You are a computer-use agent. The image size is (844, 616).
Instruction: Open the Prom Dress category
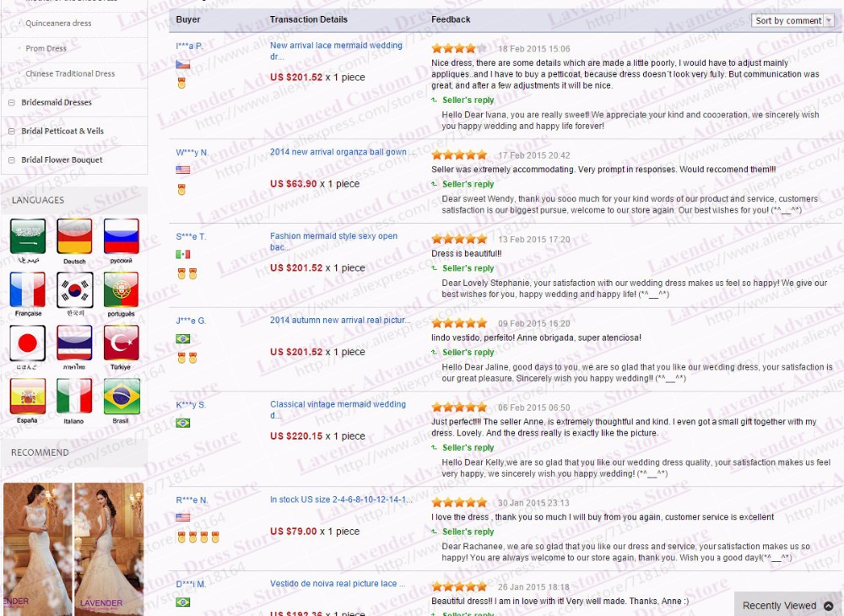(x=46, y=49)
